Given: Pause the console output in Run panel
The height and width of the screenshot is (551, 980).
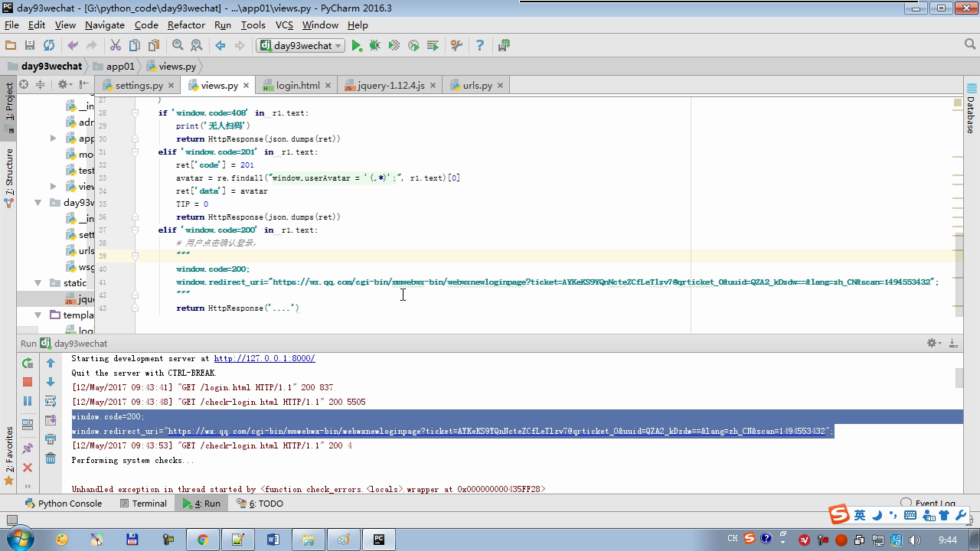Looking at the screenshot, I should (28, 401).
